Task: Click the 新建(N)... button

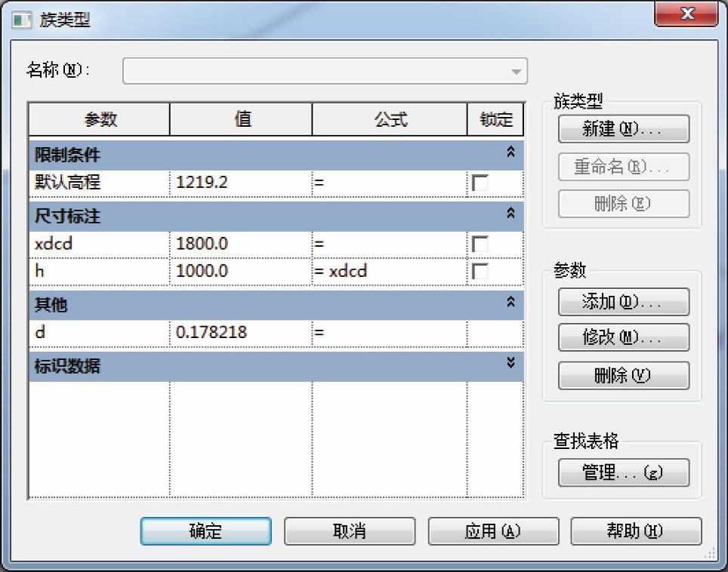Action: 624,128
